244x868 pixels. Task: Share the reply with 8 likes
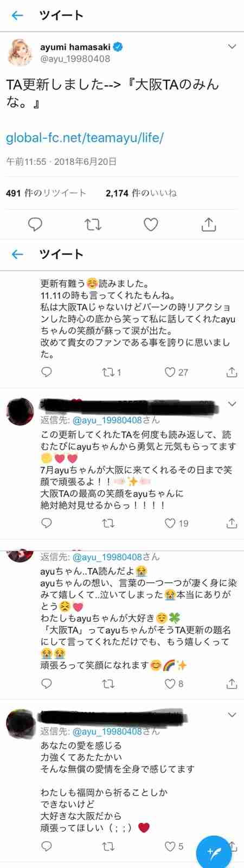click(232, 684)
